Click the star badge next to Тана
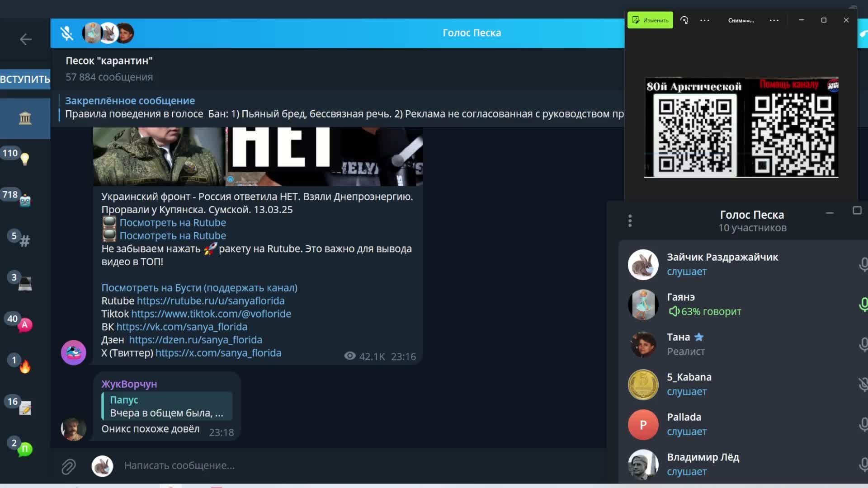 699,337
